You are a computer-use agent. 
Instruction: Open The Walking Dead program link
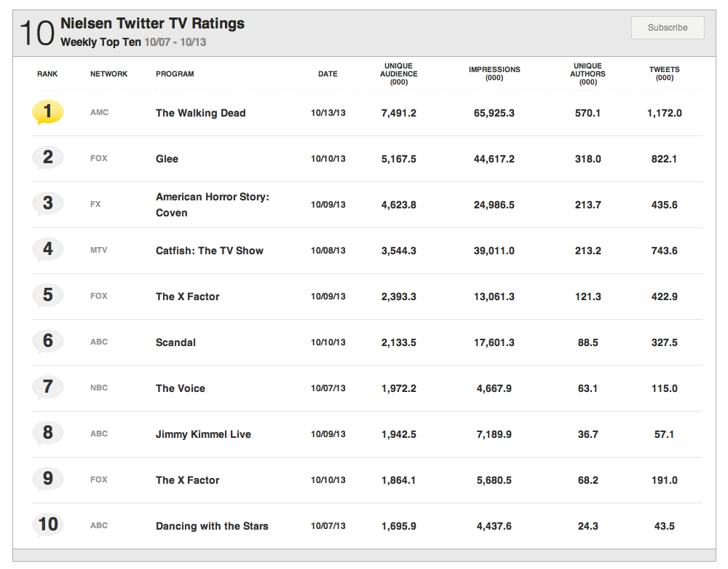tap(201, 113)
